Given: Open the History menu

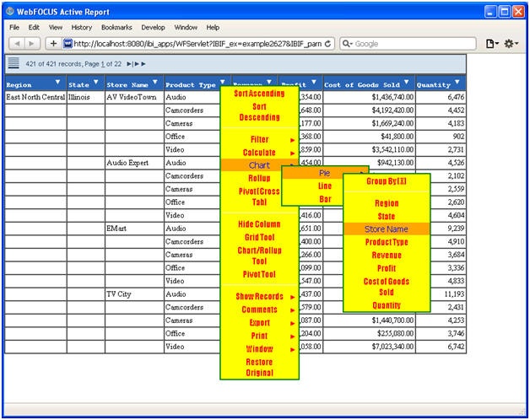Looking at the screenshot, I should coord(82,27).
